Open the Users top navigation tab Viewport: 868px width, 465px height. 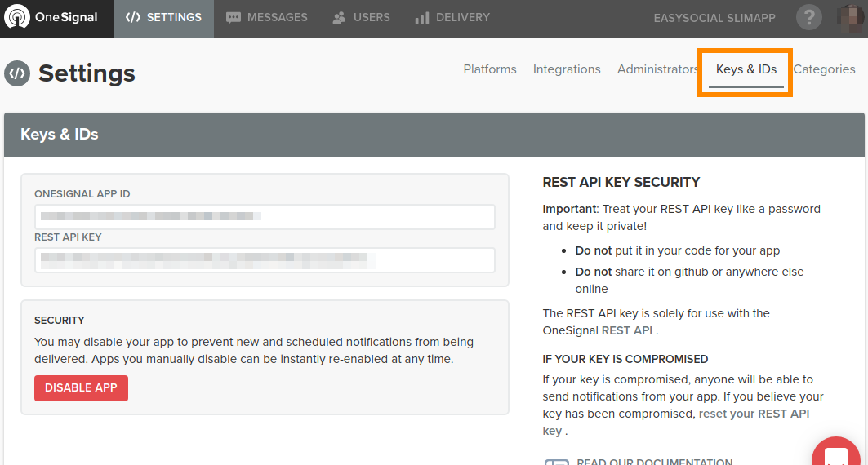(x=361, y=18)
